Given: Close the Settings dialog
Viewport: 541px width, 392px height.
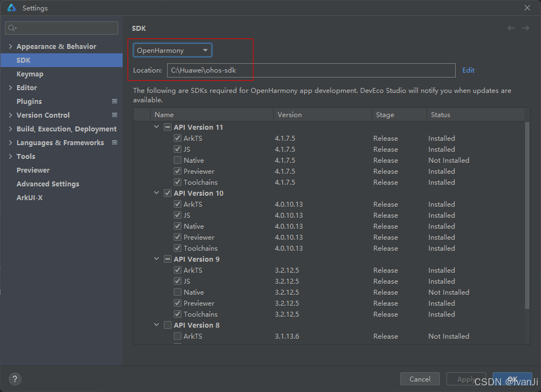Looking at the screenshot, I should (x=527, y=8).
